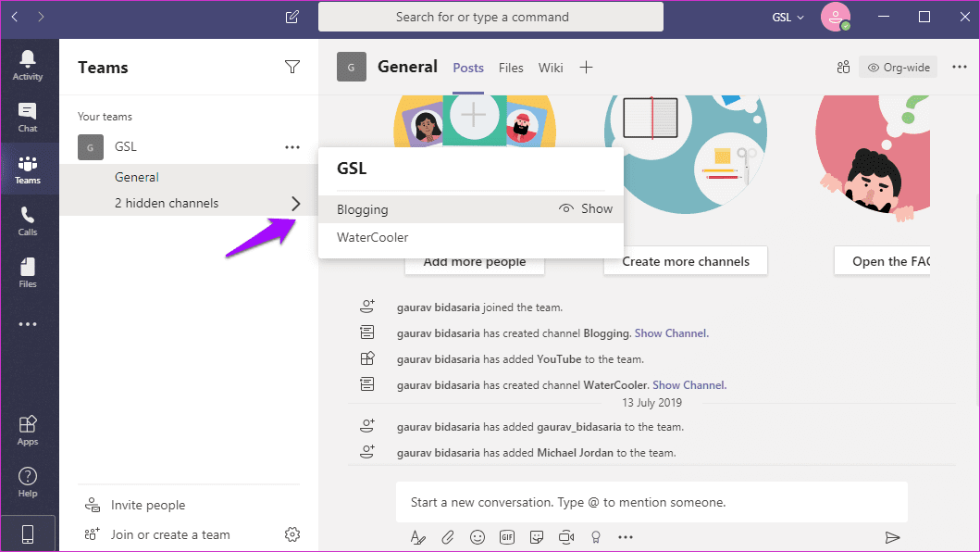Click the mobile app download icon

coord(28,533)
